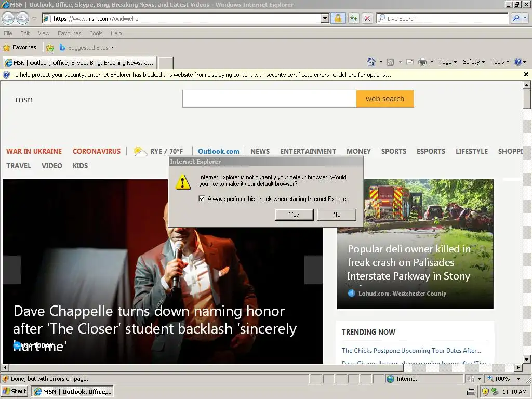Click the security information bar message

(x=202, y=75)
